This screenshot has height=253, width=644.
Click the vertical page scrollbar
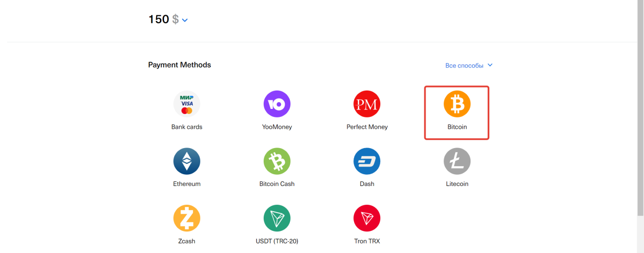tap(640, 108)
